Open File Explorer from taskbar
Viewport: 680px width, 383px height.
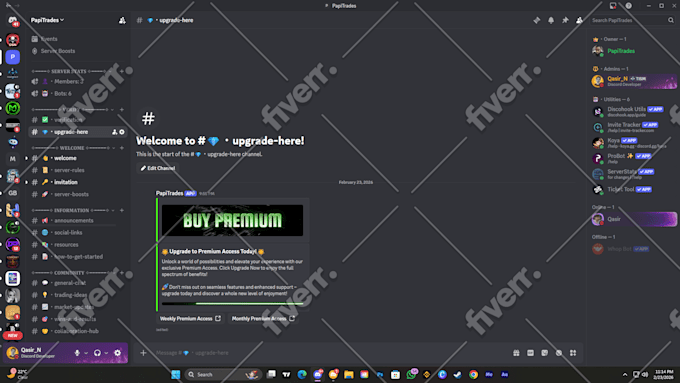(349, 374)
